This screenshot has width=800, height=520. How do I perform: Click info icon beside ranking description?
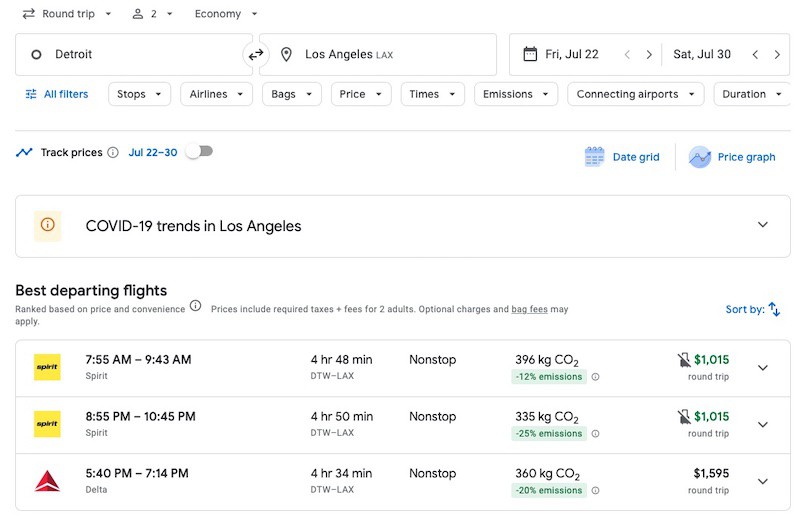tap(195, 307)
